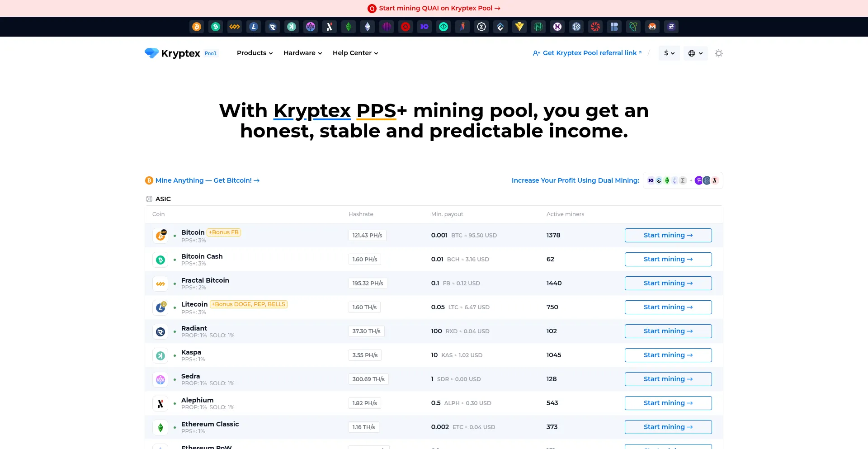Open Ravencoin icon in top coin bar
Screen dimensions: 868x449
tap(462, 27)
